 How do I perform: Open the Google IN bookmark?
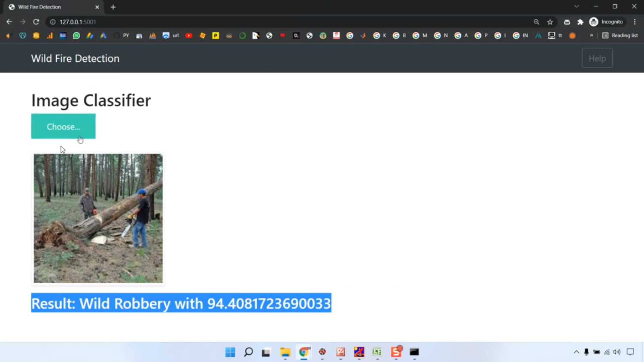520,36
